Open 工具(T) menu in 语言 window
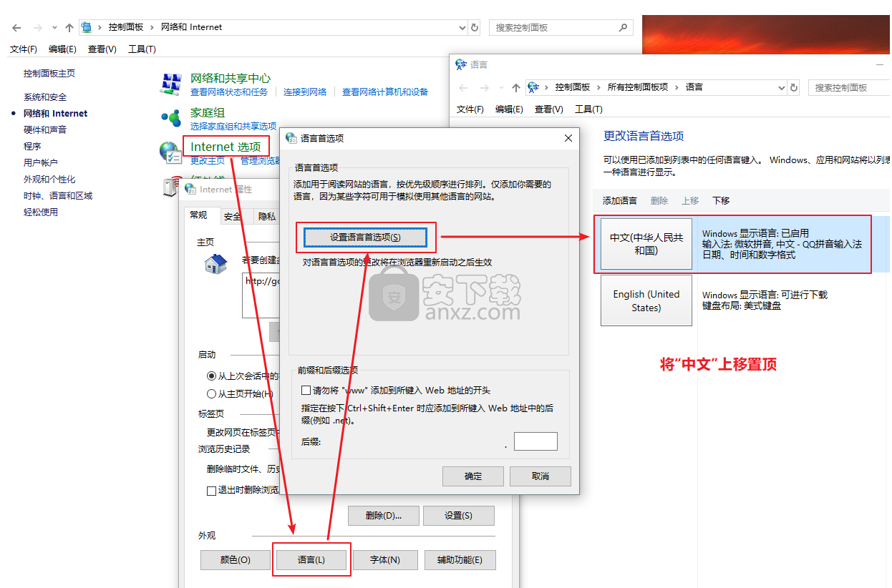This screenshot has height=588, width=892. (588, 109)
